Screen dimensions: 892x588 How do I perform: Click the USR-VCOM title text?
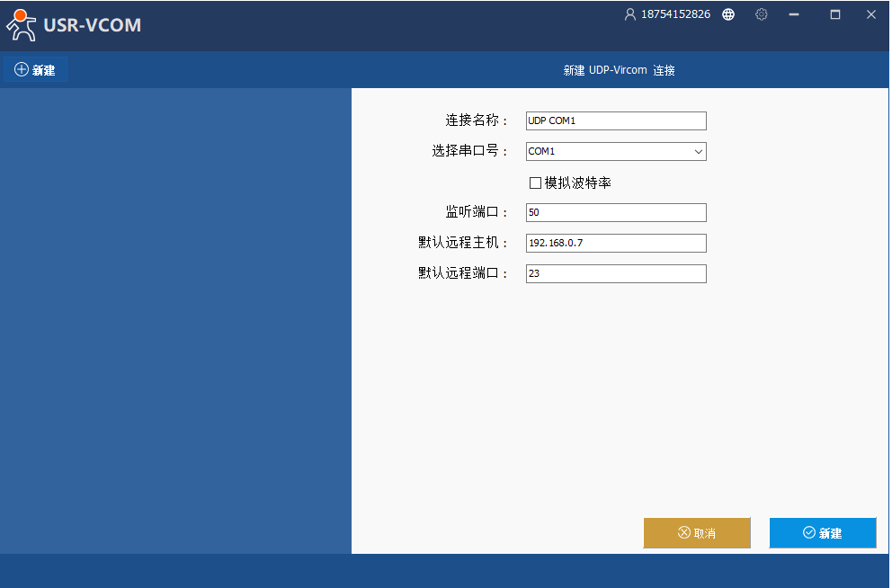(x=92, y=25)
